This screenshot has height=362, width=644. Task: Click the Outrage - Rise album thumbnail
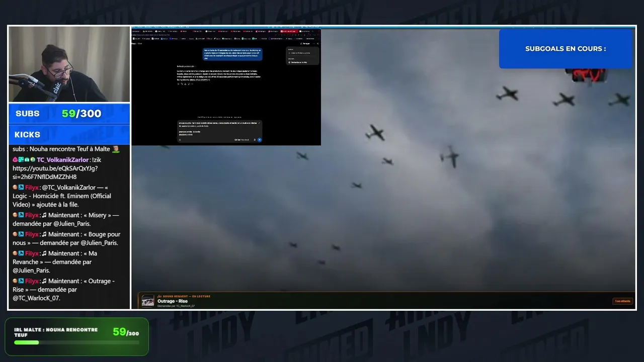click(148, 301)
